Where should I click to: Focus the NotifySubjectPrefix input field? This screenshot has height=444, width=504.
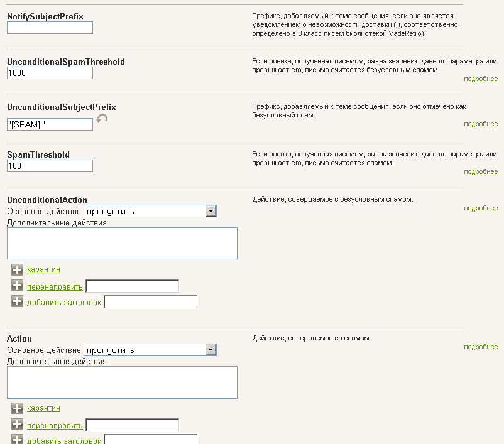pos(50,28)
